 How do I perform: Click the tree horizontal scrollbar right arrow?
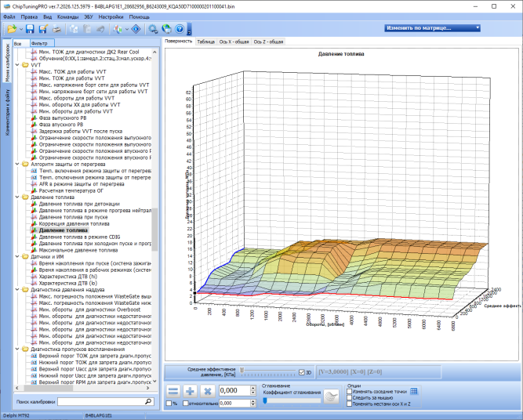(x=147, y=388)
